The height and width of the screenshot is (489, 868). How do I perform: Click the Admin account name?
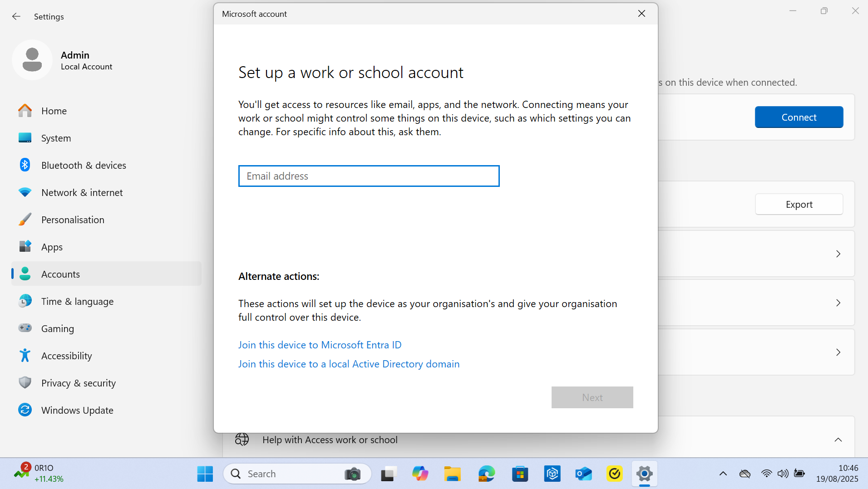point(75,55)
